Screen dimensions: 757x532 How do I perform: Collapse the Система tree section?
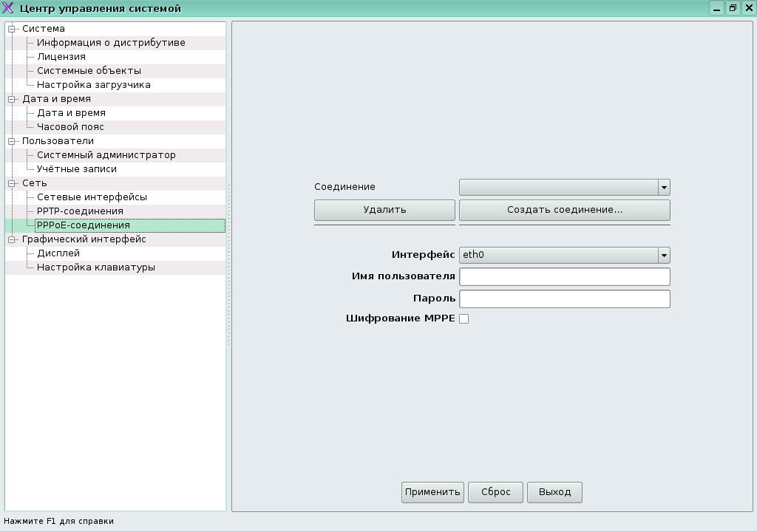[x=12, y=29]
